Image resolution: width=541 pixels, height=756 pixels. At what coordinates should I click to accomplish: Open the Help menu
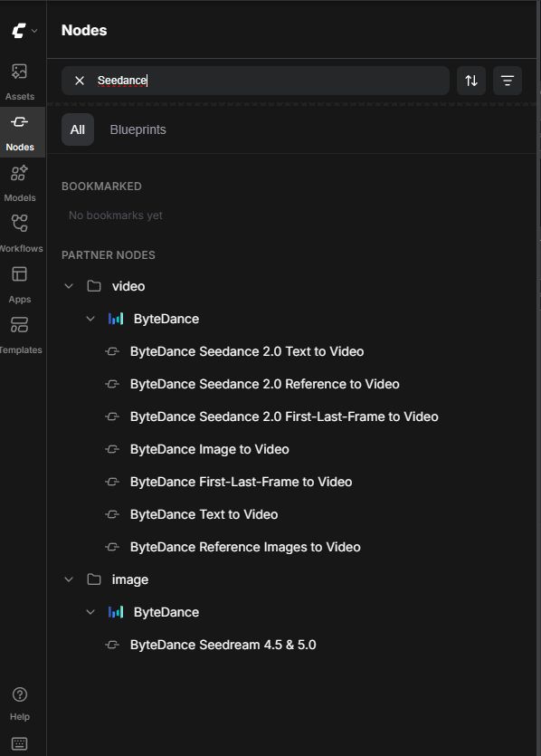(20, 703)
